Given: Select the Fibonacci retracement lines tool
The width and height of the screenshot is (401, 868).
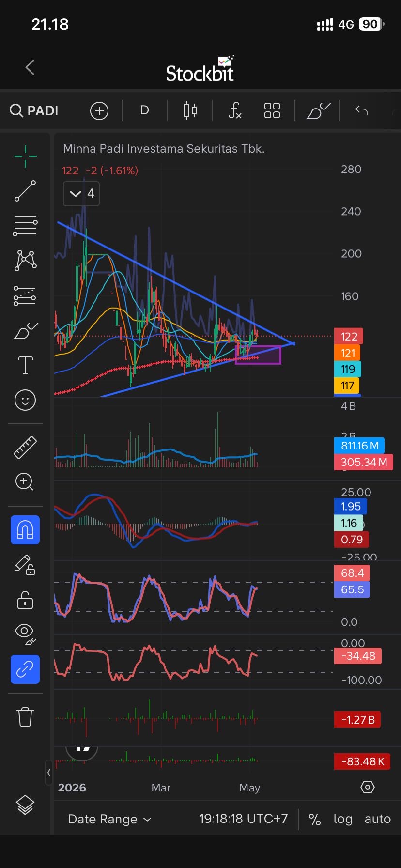Looking at the screenshot, I should point(25,226).
